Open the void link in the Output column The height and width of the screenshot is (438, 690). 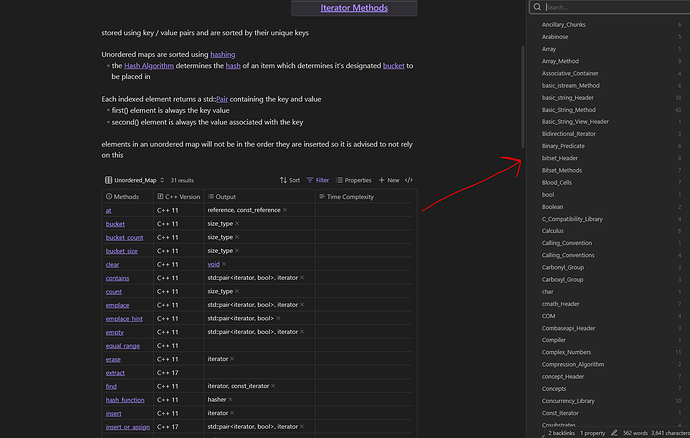[213, 264]
